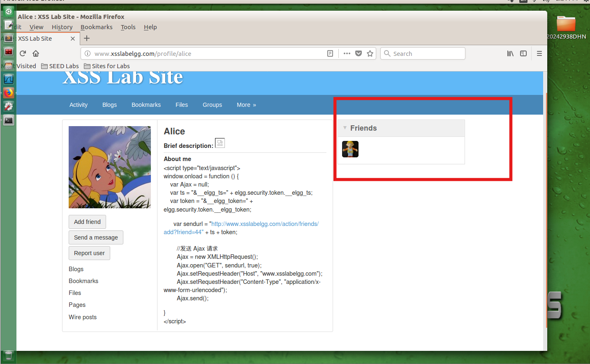Bookmark this page with star icon

(x=370, y=53)
